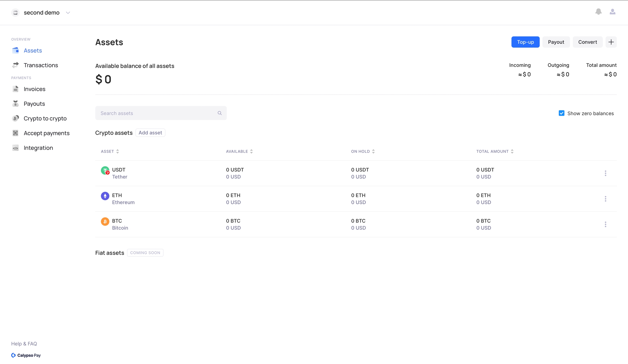Open notifications bell icon
The width and height of the screenshot is (628, 364).
(598, 12)
